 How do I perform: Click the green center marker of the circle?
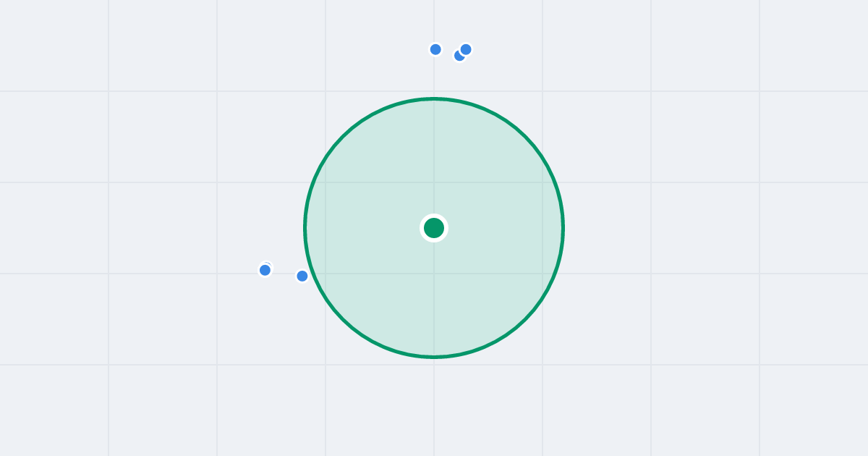click(x=434, y=228)
